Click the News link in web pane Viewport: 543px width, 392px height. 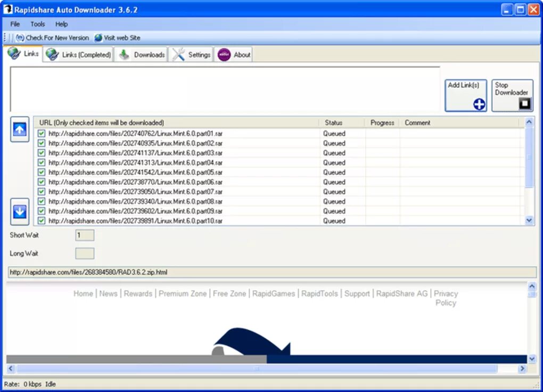pyautogui.click(x=109, y=293)
